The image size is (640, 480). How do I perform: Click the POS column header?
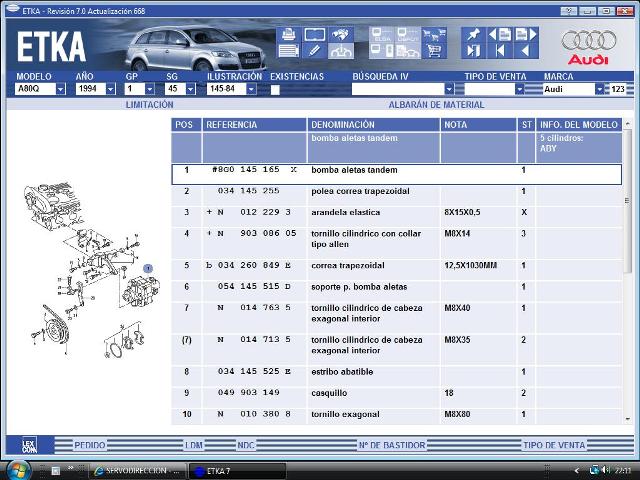(186, 124)
